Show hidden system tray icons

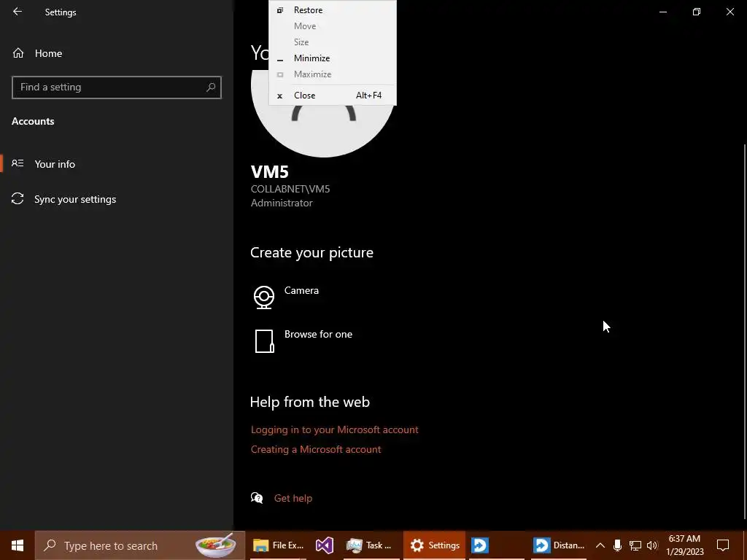[600, 545]
